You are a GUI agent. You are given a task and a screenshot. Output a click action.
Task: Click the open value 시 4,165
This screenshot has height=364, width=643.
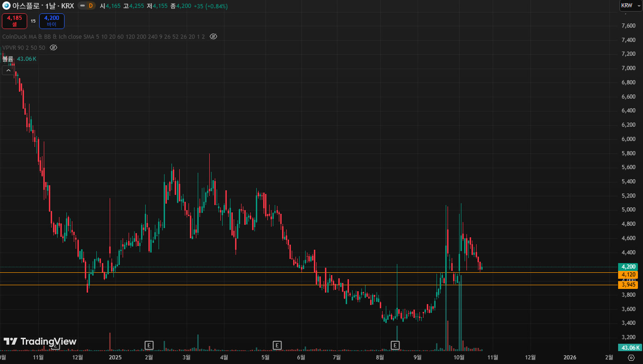pyautogui.click(x=111, y=6)
